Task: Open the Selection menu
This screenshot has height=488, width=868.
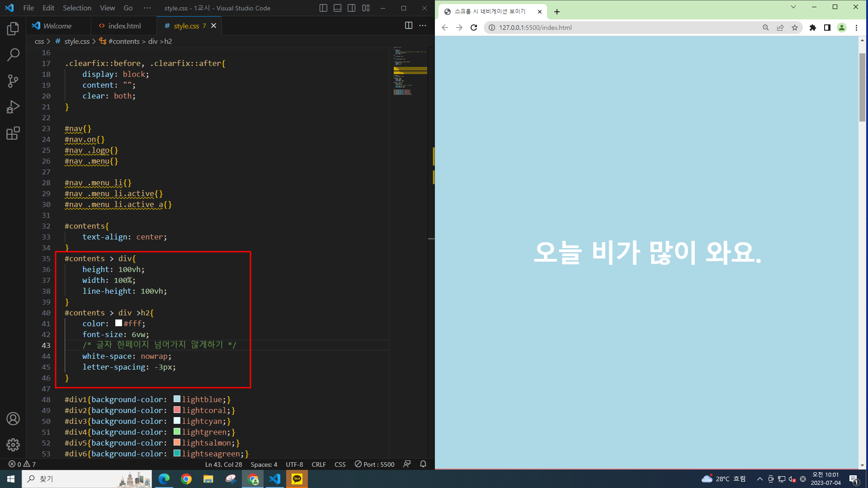Action: click(77, 8)
